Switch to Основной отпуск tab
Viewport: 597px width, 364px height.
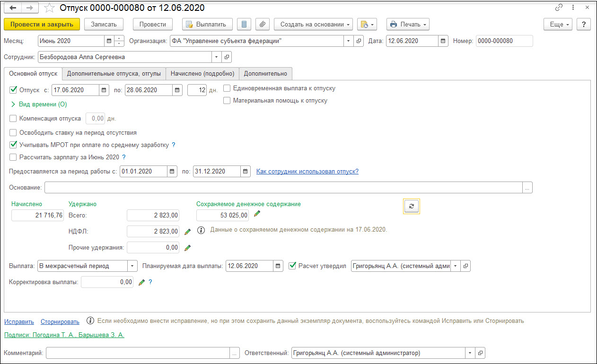(33, 74)
